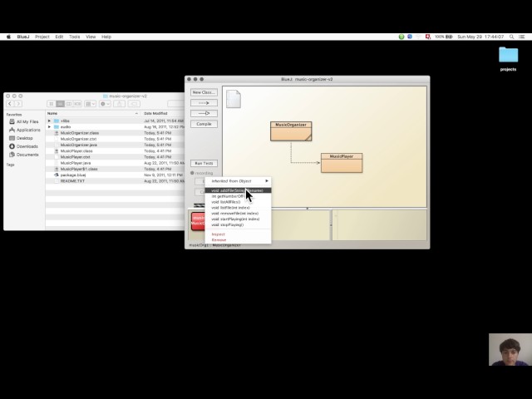The width and height of the screenshot is (532, 399).
Task: Open the README document icon in BlueJ
Action: click(234, 99)
